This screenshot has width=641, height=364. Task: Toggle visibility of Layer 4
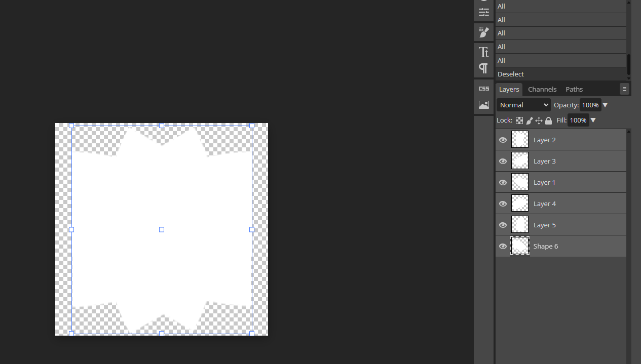pyautogui.click(x=503, y=204)
